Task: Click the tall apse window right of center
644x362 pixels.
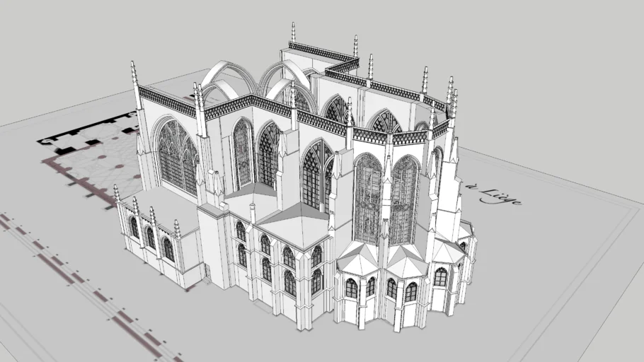Action: tap(403, 199)
